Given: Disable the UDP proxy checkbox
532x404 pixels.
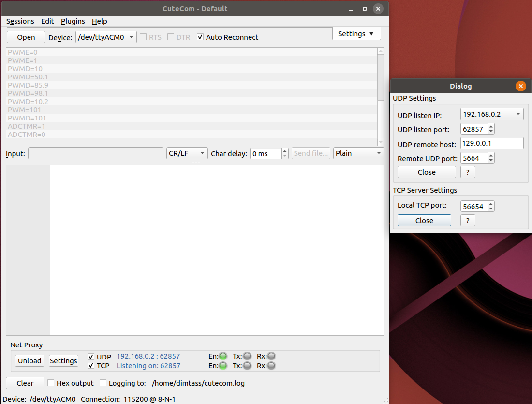Looking at the screenshot, I should 90,357.
